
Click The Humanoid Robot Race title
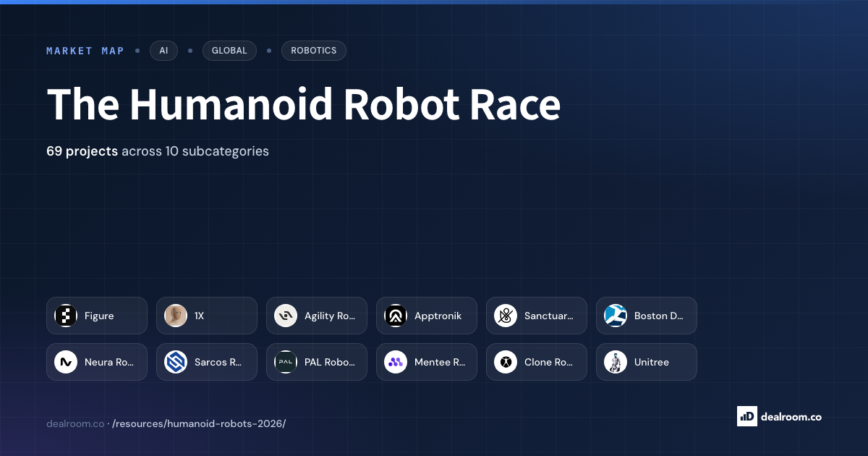304,104
